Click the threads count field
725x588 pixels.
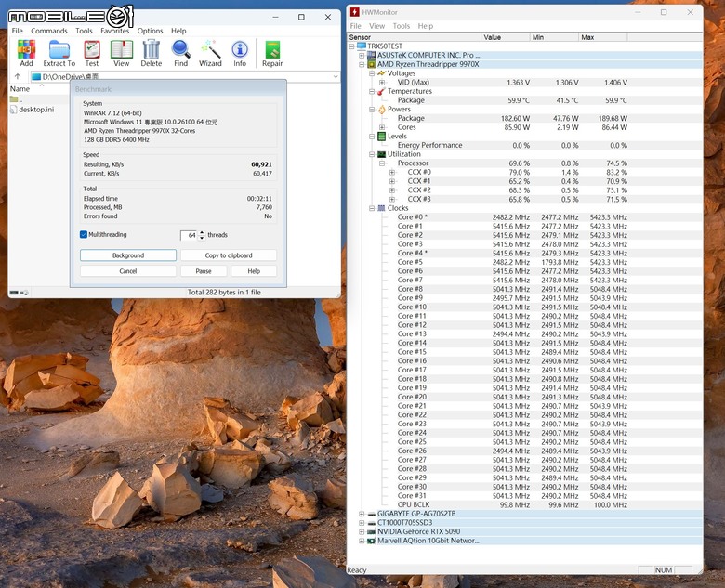click(189, 235)
